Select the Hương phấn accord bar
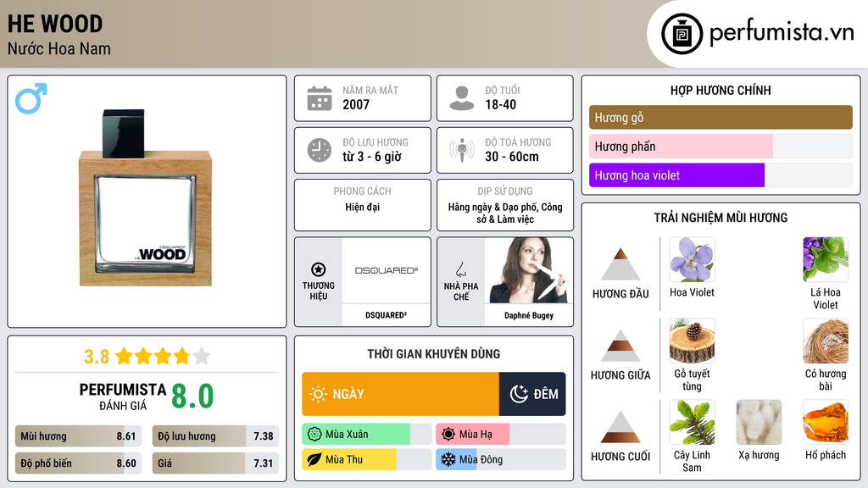Screen dimensions: 868x488 tap(721, 146)
